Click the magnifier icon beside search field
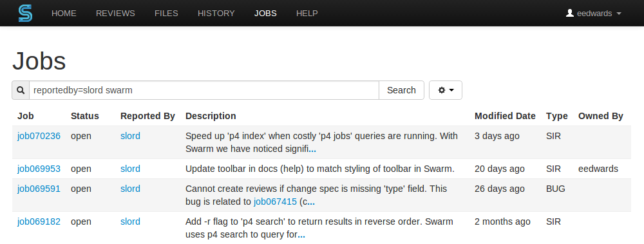Screen dimensions: 644x244 tap(21, 90)
